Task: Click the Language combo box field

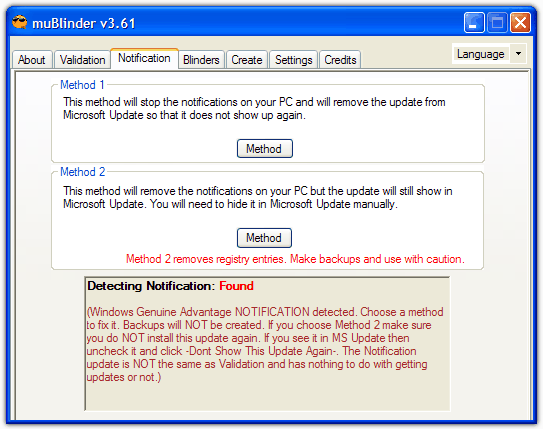Action: pyautogui.click(x=489, y=54)
